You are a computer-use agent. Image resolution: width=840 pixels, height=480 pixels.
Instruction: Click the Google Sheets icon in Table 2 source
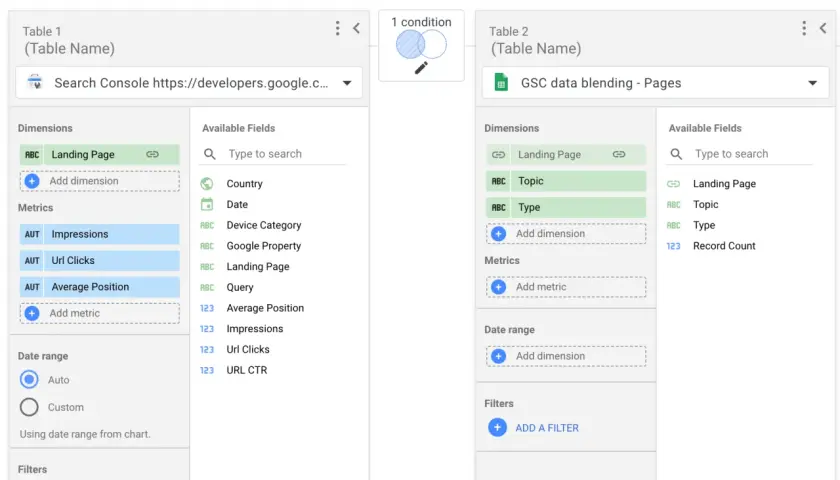(501, 82)
